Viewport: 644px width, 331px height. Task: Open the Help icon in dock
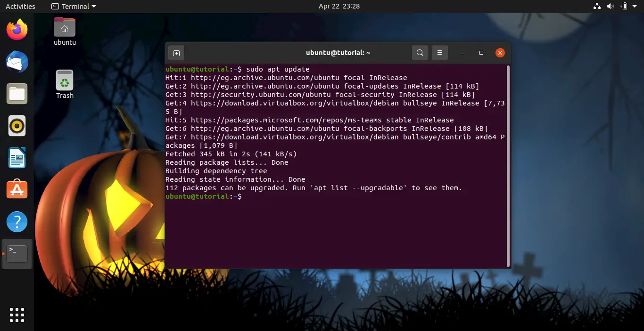coord(17,222)
